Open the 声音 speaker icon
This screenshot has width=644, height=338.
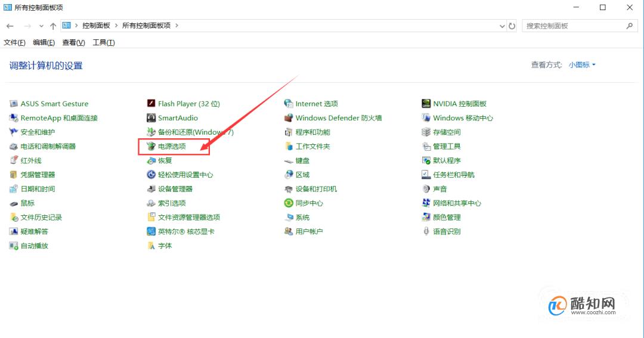pyautogui.click(x=426, y=189)
